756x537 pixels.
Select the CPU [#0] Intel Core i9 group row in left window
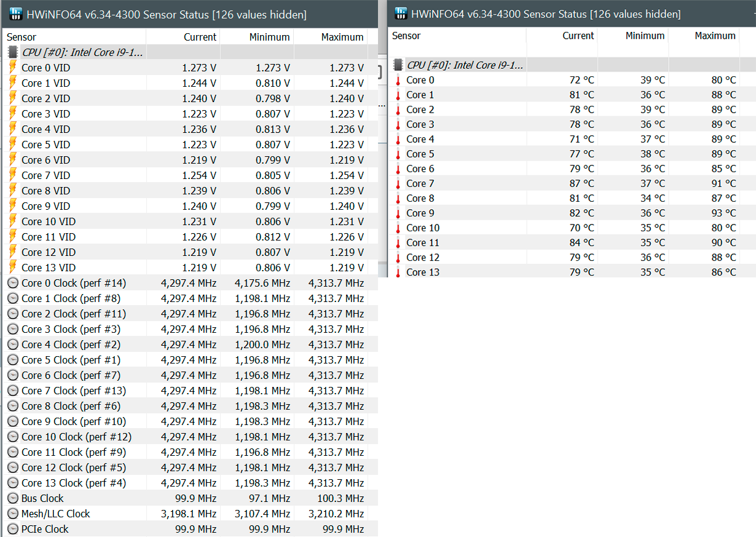pyautogui.click(x=190, y=52)
